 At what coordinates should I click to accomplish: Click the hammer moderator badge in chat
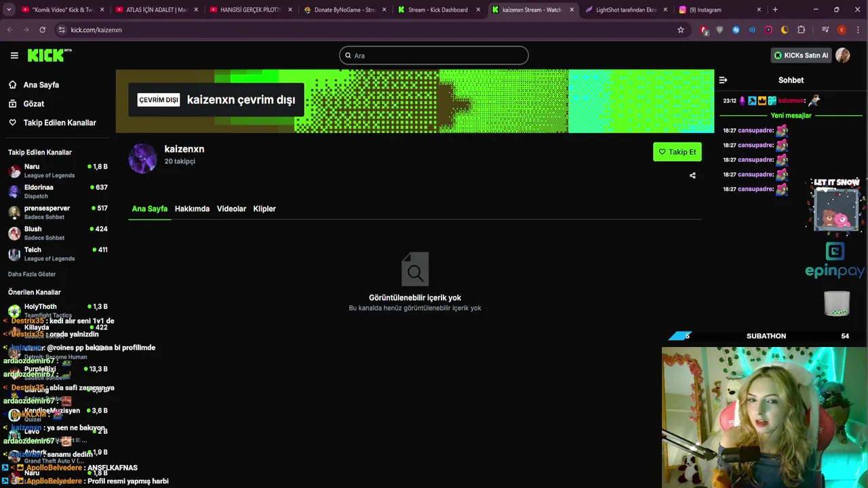(x=752, y=100)
